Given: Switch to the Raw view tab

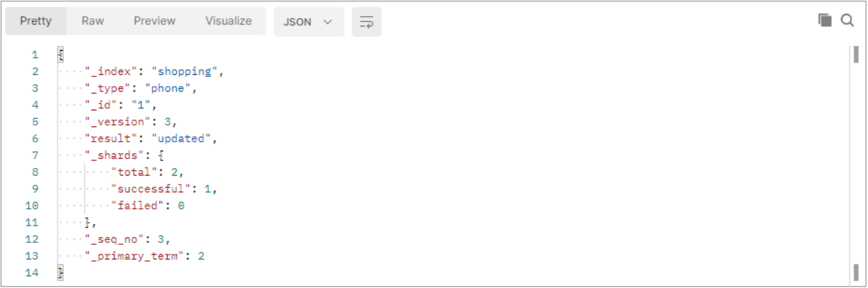Looking at the screenshot, I should click(x=92, y=21).
